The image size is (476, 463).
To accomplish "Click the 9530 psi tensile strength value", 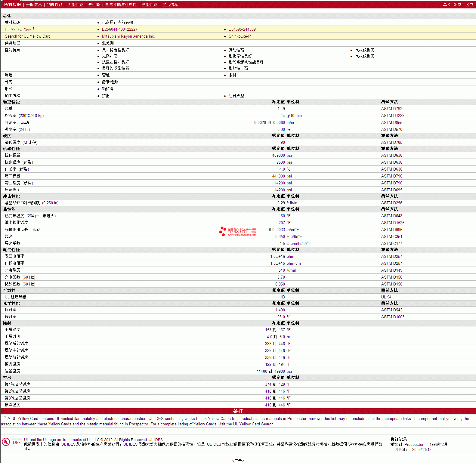I will (x=284, y=162).
